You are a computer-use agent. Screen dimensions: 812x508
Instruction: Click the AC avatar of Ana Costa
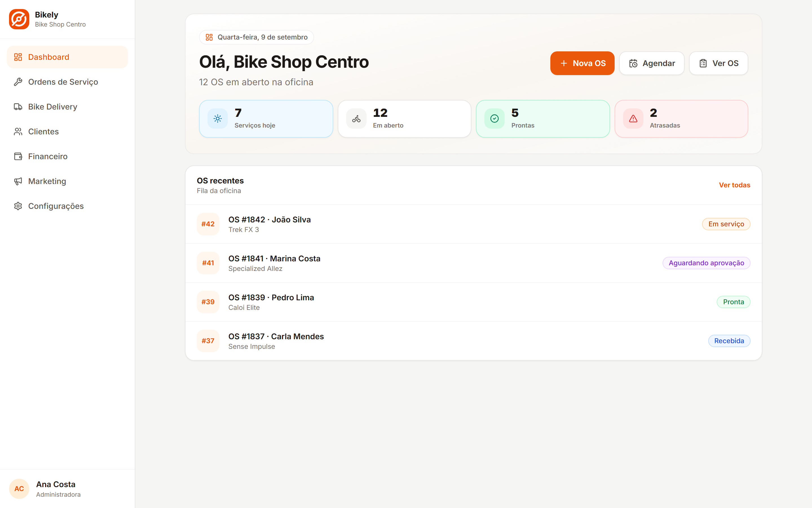coord(19,489)
